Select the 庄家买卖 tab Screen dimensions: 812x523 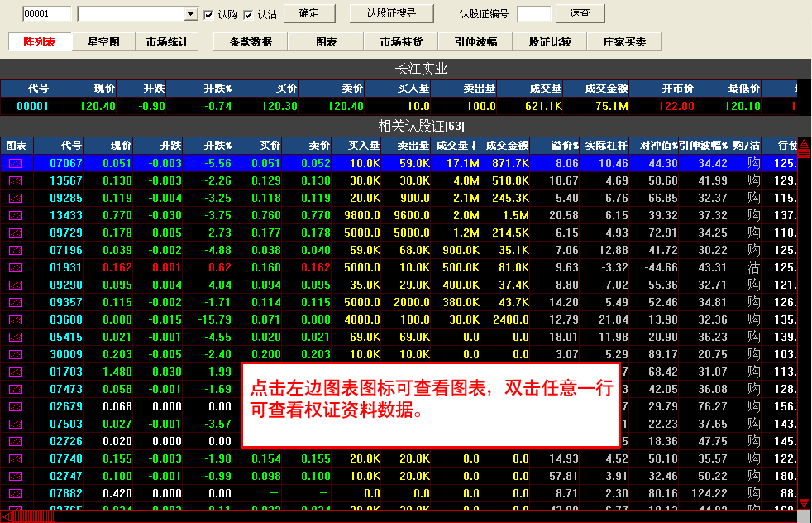pyautogui.click(x=624, y=42)
